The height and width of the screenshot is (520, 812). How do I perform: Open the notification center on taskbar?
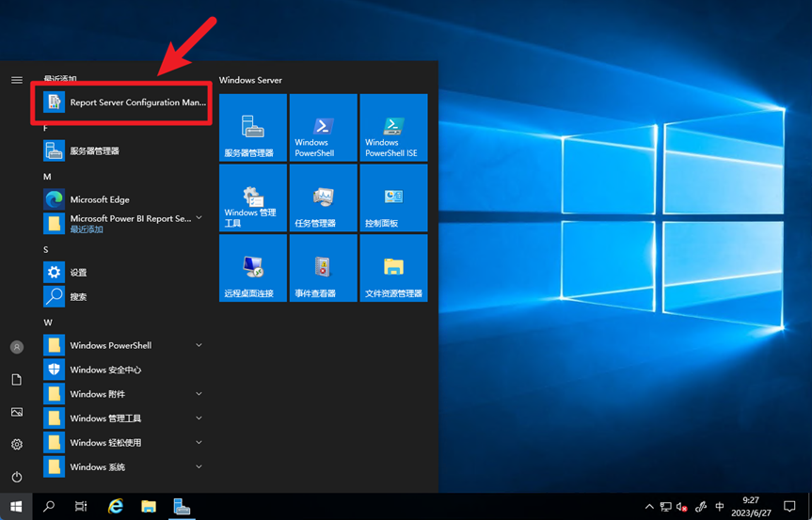click(789, 507)
